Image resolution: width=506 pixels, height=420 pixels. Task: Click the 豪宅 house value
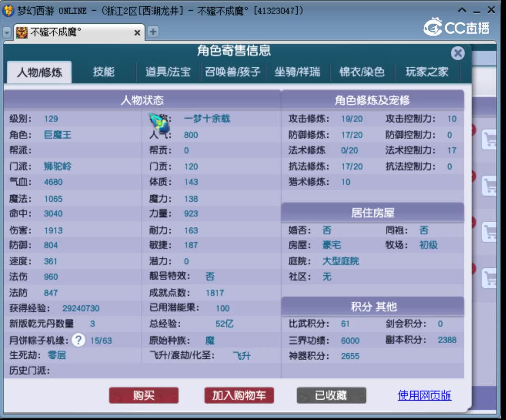click(331, 245)
